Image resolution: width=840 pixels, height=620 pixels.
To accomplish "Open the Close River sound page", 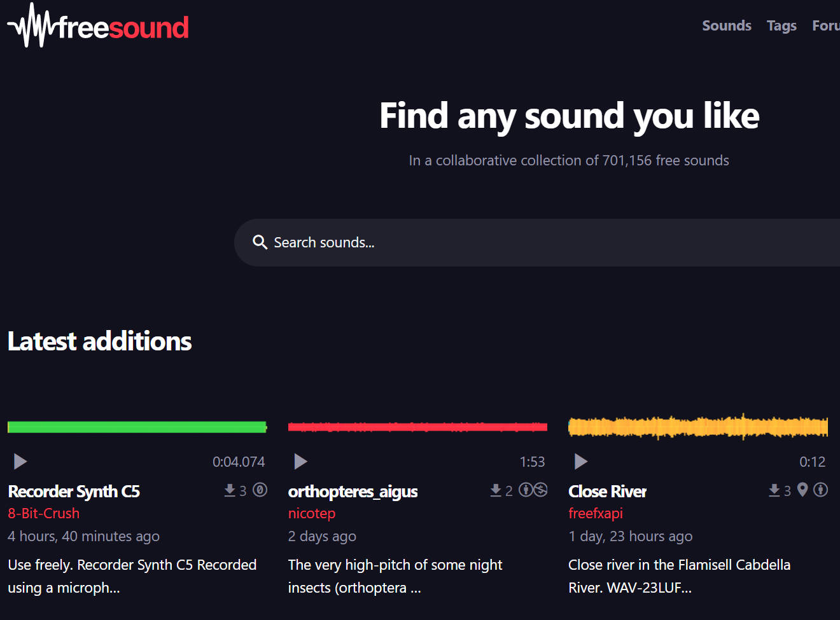I will [x=607, y=491].
